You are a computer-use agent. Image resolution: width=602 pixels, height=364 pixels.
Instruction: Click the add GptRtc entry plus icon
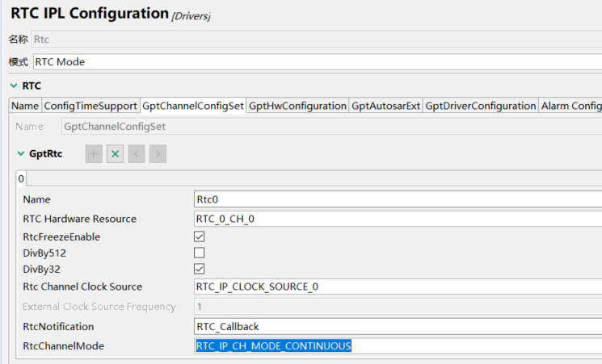tap(94, 154)
